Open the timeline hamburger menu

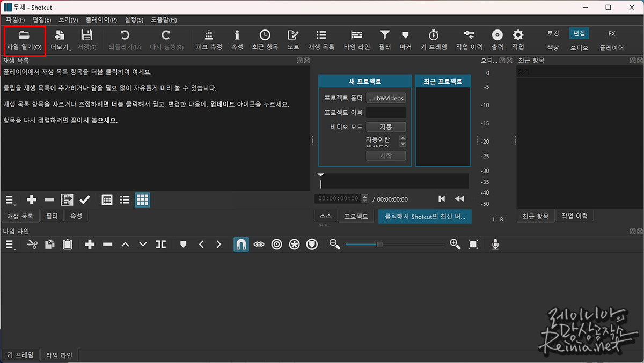[x=10, y=244]
